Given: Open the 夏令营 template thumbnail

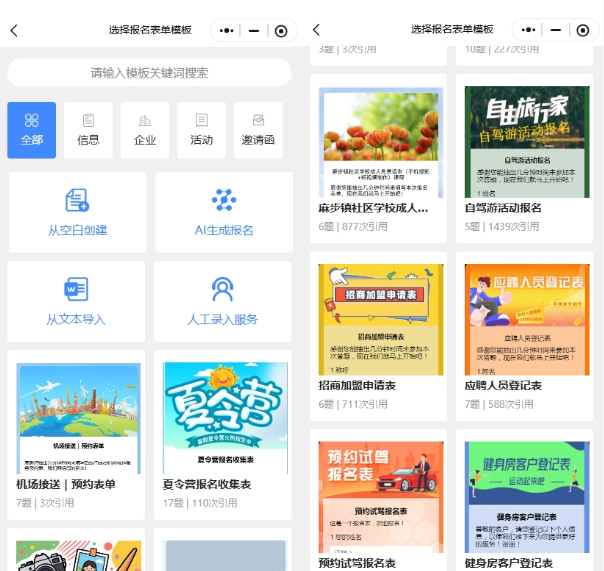Looking at the screenshot, I should 225,418.
